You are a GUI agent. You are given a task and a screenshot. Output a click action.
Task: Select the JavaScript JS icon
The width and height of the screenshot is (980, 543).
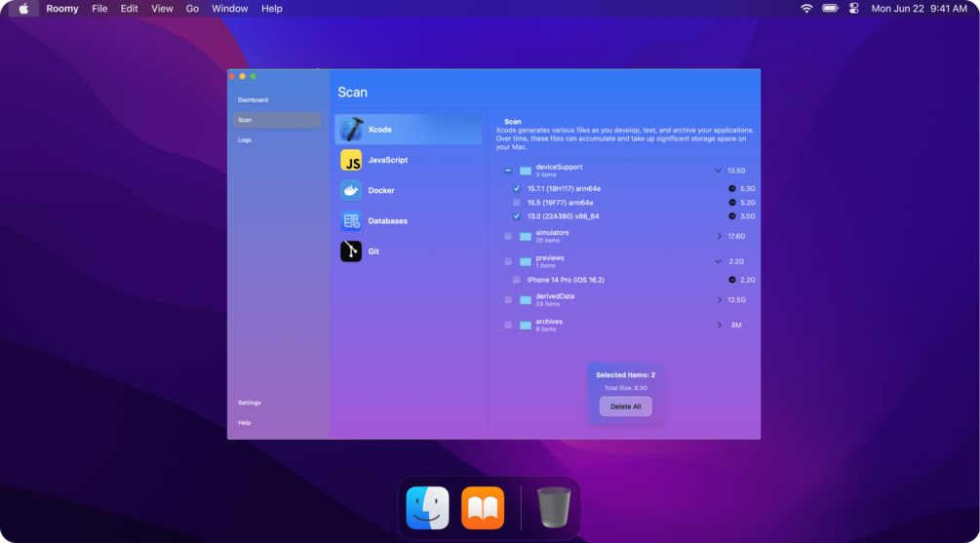pos(351,160)
